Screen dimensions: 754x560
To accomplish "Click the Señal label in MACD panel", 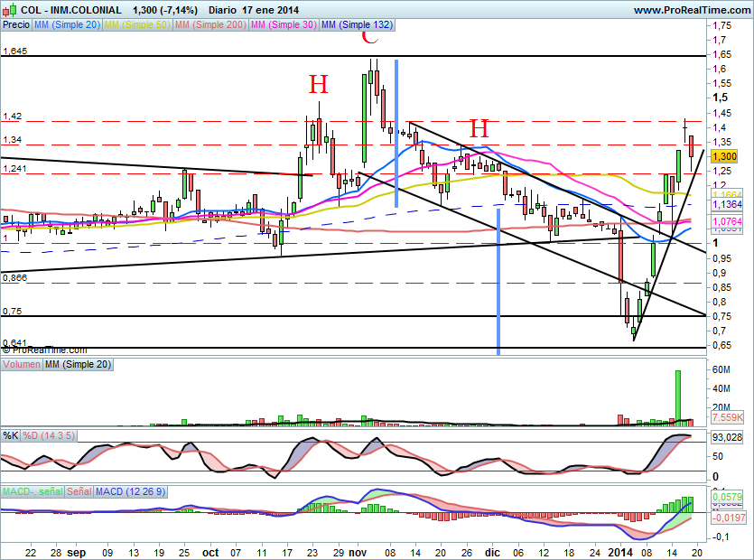I will pos(79,491).
